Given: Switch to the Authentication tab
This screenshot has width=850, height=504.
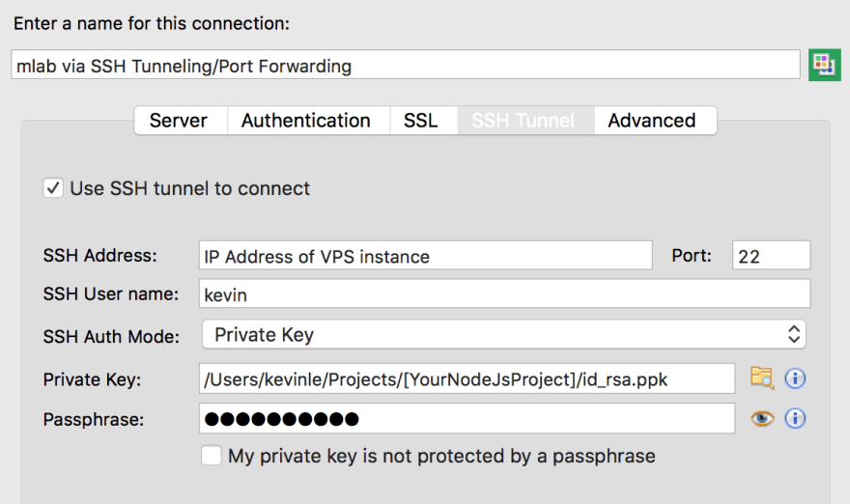Looking at the screenshot, I should coord(306,121).
